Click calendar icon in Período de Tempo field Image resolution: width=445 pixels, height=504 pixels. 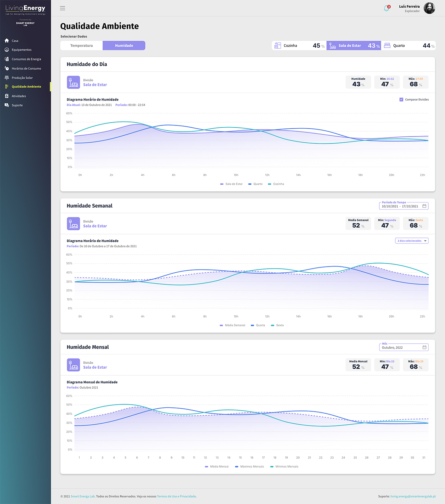(x=424, y=206)
